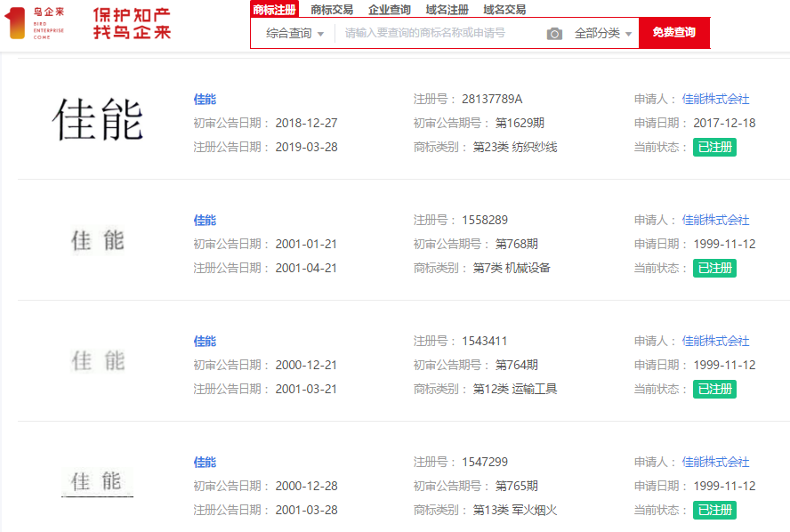
Task: Click preliminary announcement date 2001-01-21
Action: point(306,245)
